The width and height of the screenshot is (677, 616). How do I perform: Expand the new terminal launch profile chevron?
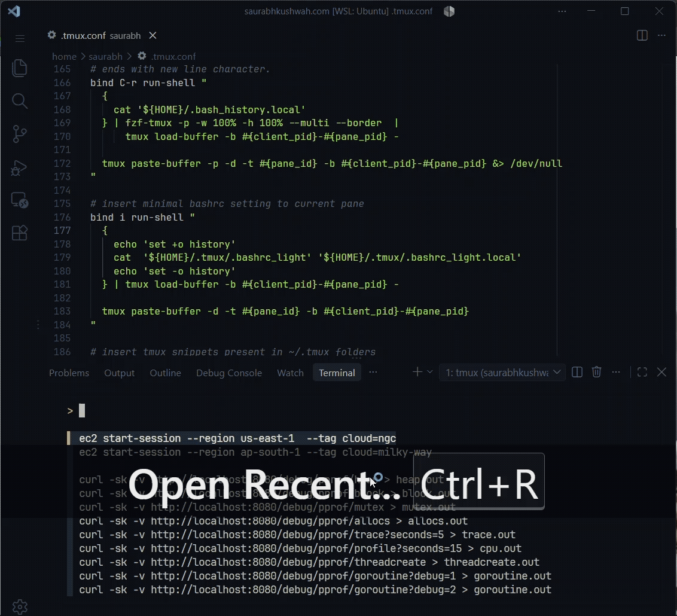point(430,372)
